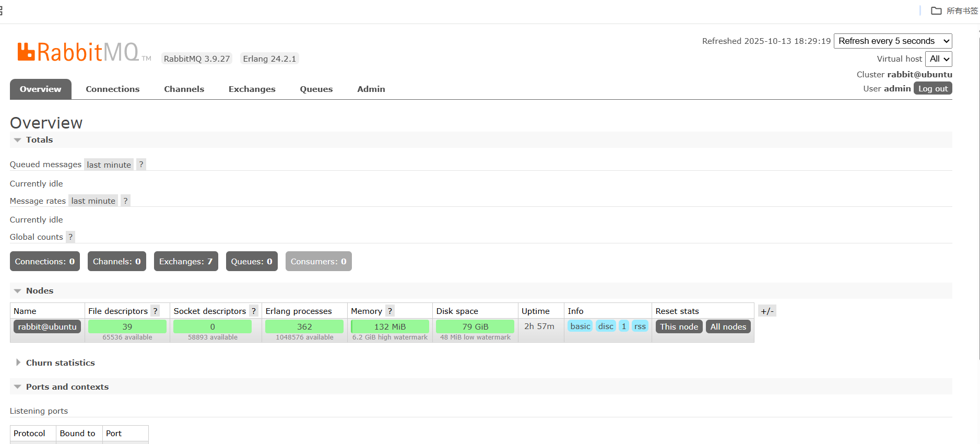The image size is (980, 444).
Task: Open the Channels tab
Action: 184,89
